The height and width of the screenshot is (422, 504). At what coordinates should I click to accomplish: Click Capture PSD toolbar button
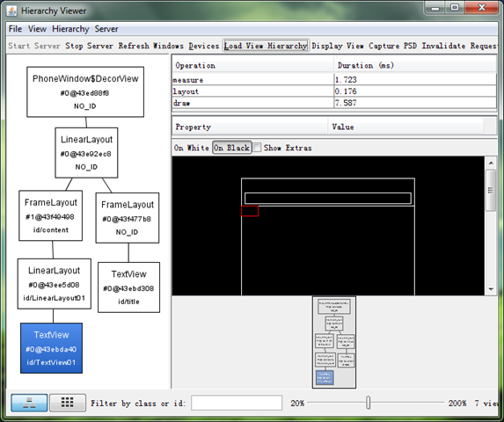392,46
